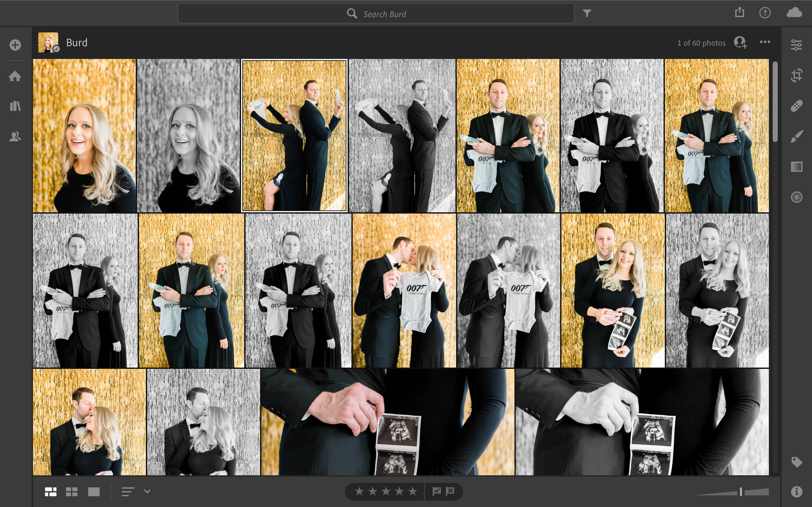Open the photo Info panel

click(796, 491)
